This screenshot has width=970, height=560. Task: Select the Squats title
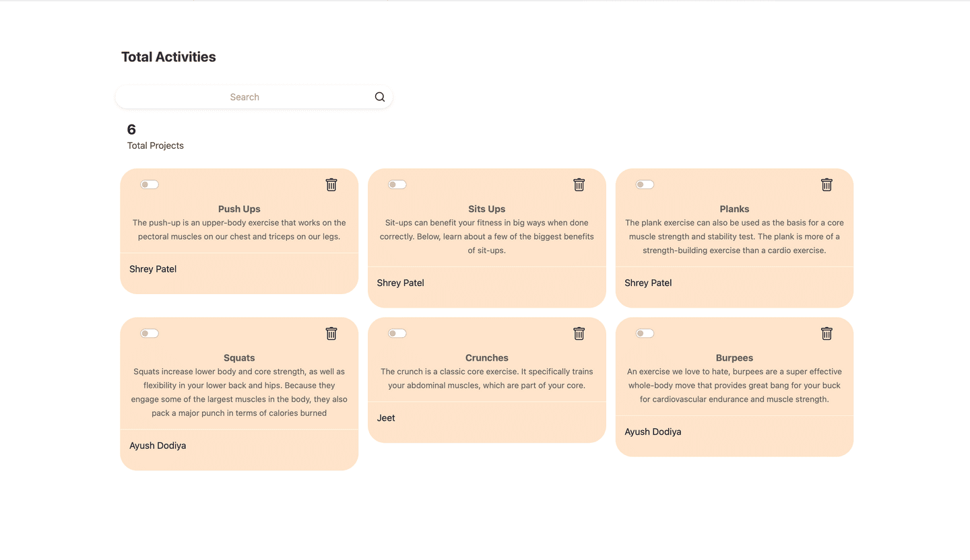click(x=239, y=357)
